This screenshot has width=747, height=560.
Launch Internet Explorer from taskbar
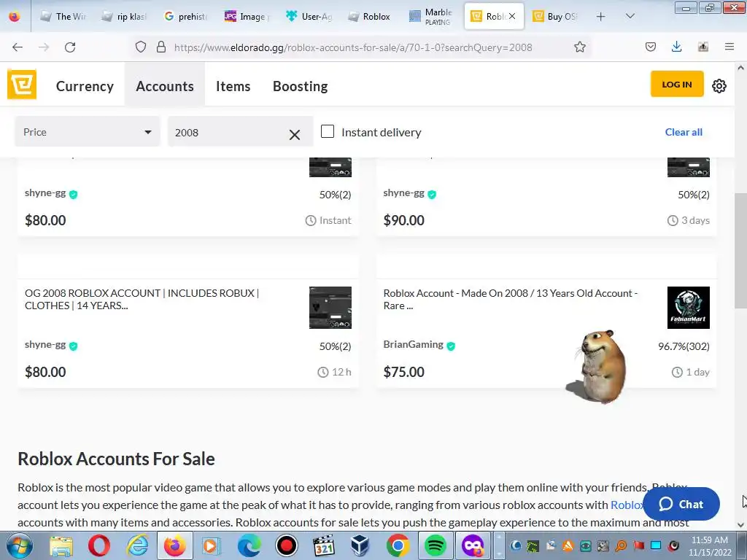[x=136, y=545]
